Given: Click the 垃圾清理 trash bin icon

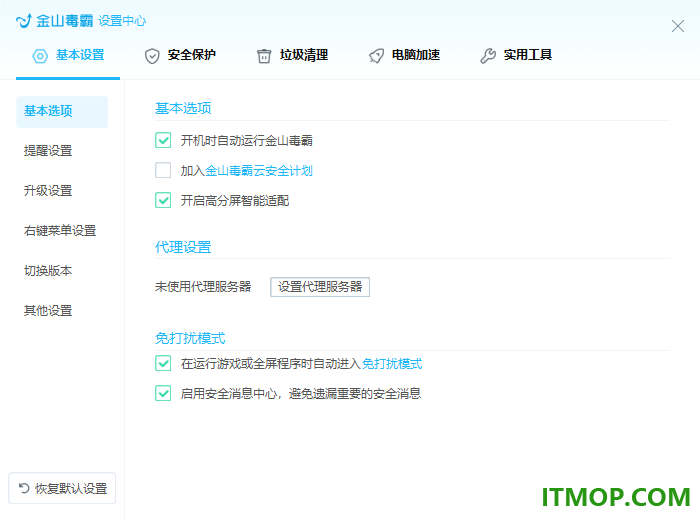Looking at the screenshot, I should coord(264,56).
